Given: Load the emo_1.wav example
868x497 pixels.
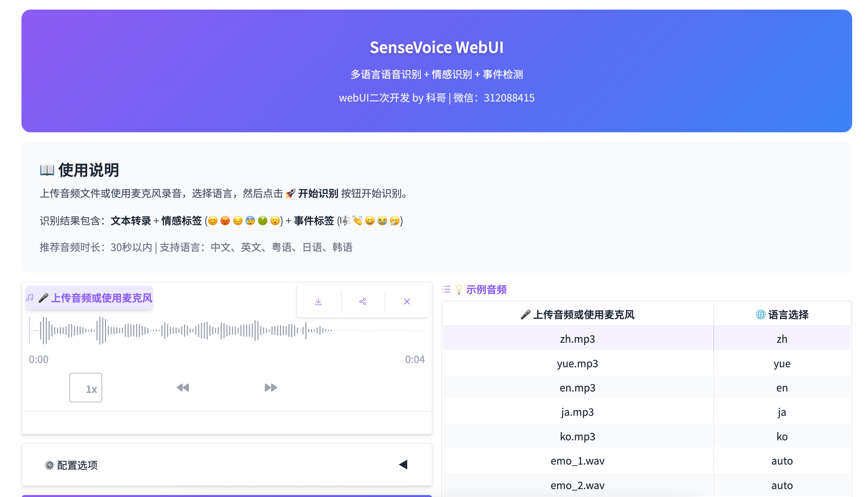Looking at the screenshot, I should (x=577, y=461).
